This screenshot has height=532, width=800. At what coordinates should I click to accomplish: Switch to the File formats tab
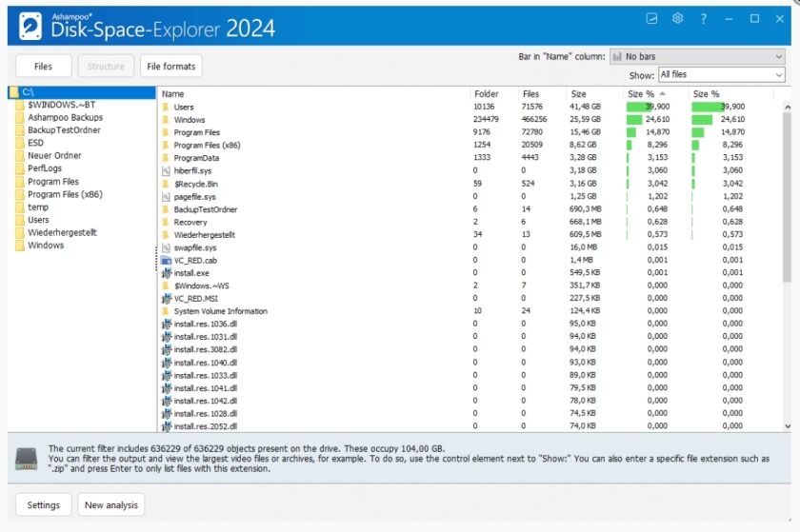(170, 67)
